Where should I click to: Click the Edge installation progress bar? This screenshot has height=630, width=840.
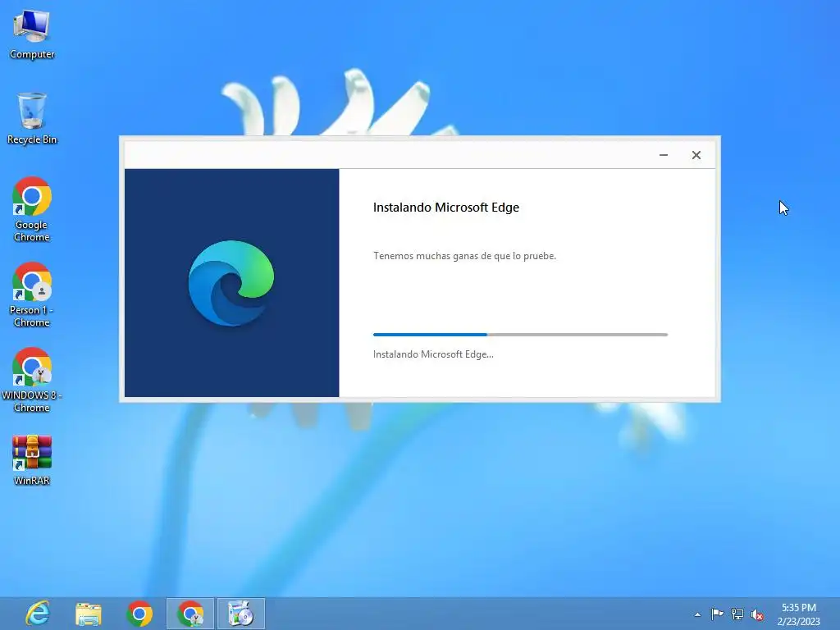point(520,335)
